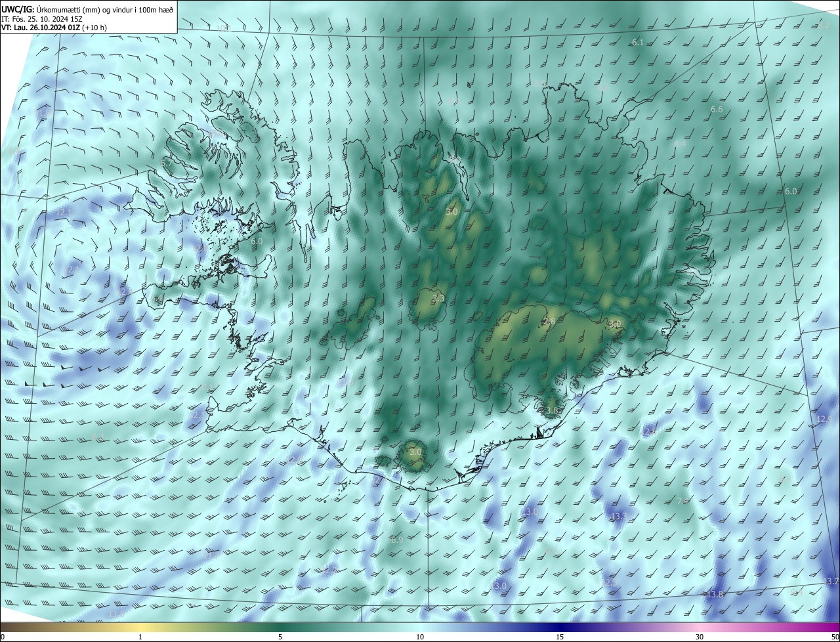Screen dimensions: 840x642
Task: Click the 7.4 value label southeast offshore
Action: click(682, 501)
